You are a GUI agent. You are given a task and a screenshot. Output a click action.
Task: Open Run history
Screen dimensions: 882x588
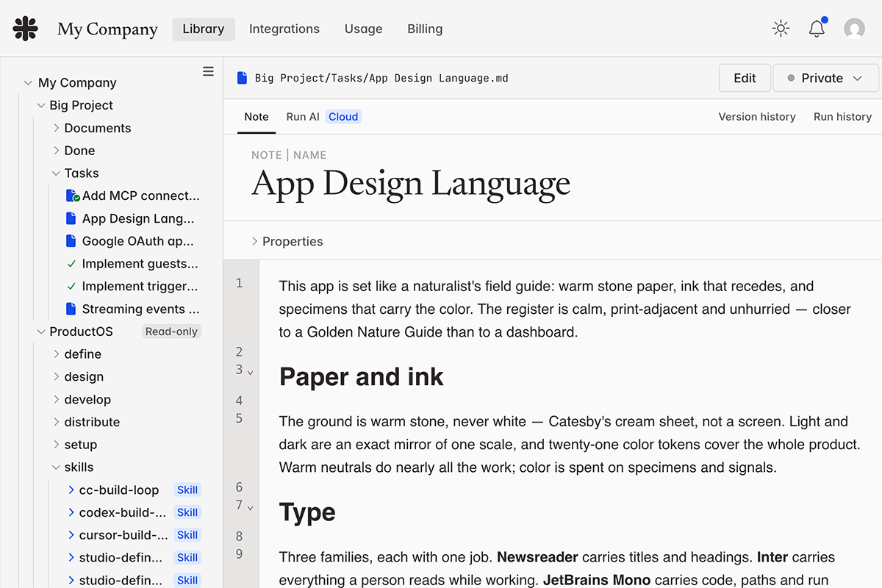pos(842,117)
